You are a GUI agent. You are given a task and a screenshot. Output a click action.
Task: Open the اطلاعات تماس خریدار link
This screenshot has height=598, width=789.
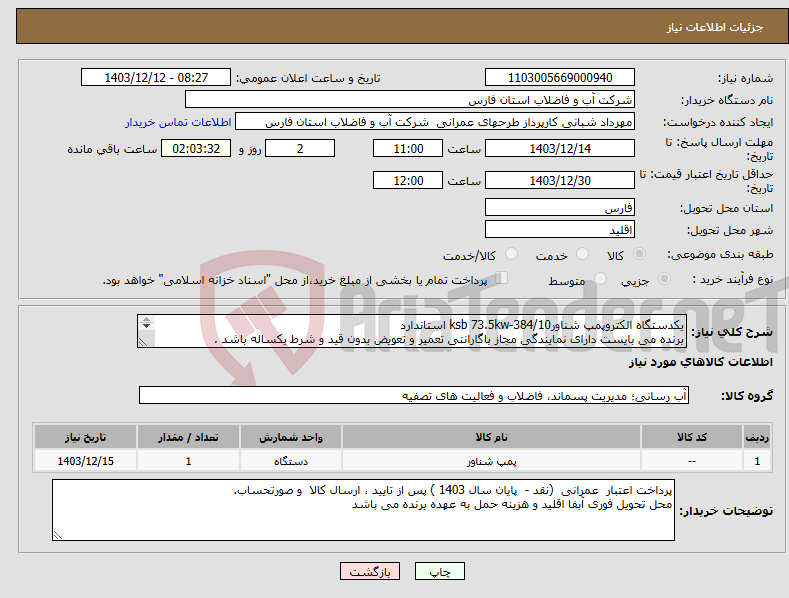(178, 122)
